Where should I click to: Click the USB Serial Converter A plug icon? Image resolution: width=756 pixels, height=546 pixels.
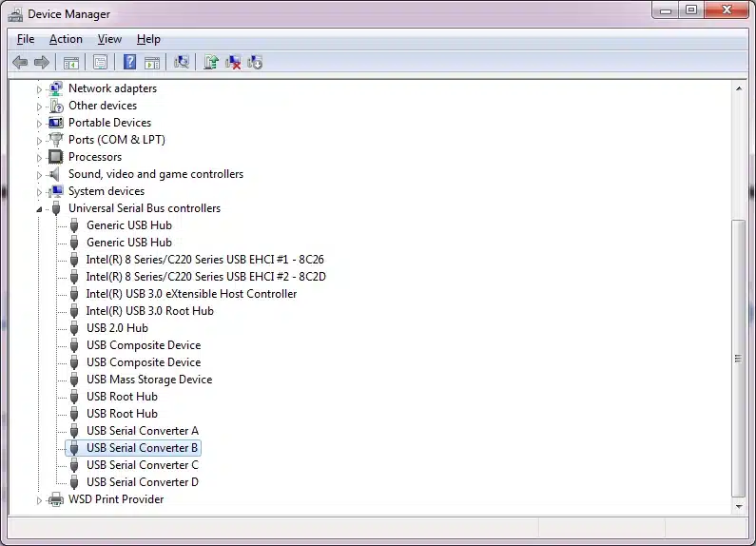point(74,431)
